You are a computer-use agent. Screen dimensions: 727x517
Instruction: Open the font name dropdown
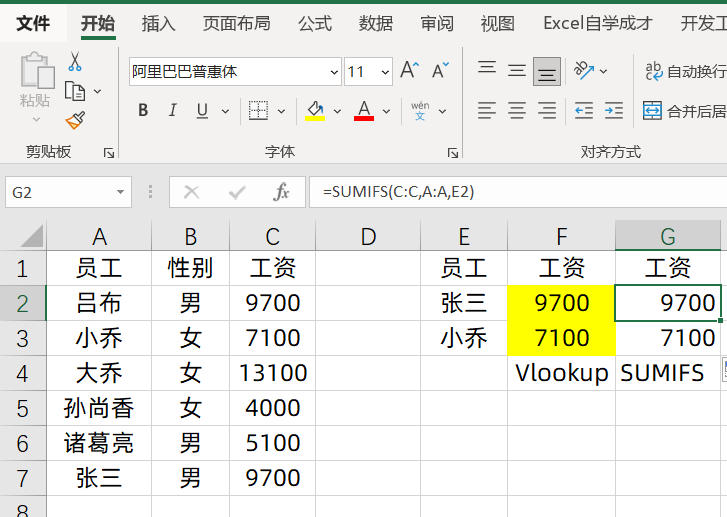[334, 72]
